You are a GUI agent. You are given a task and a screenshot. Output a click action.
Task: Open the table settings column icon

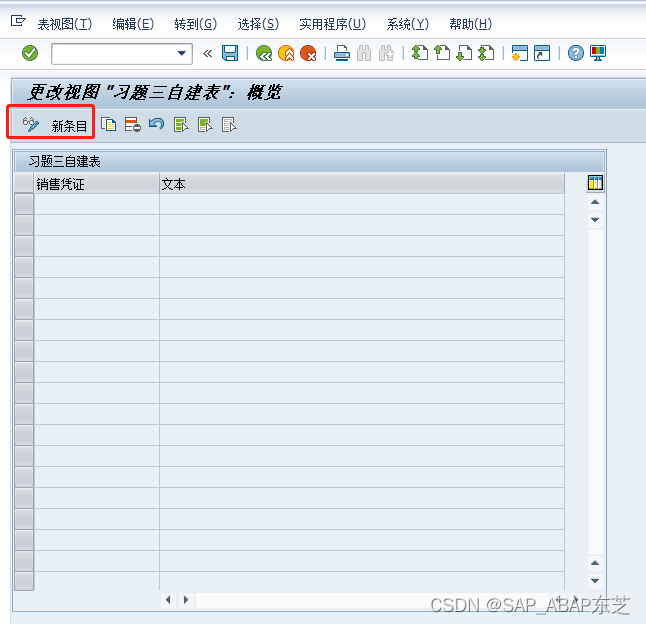(x=595, y=182)
